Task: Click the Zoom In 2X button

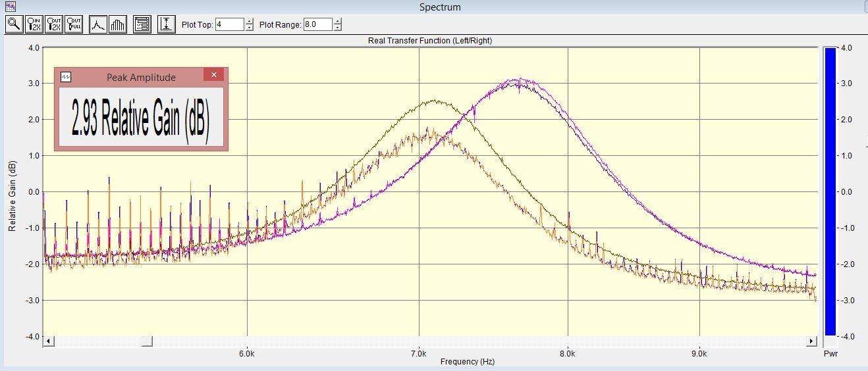Action: pos(34,24)
